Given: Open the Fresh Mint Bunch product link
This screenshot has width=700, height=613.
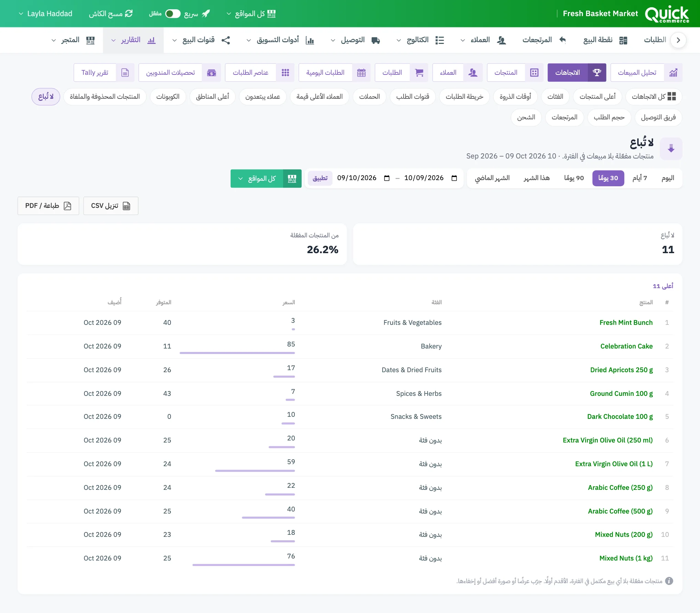Looking at the screenshot, I should point(626,322).
